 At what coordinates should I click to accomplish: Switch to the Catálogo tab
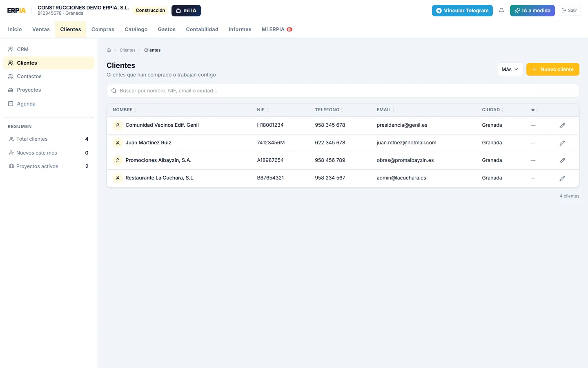click(x=136, y=29)
